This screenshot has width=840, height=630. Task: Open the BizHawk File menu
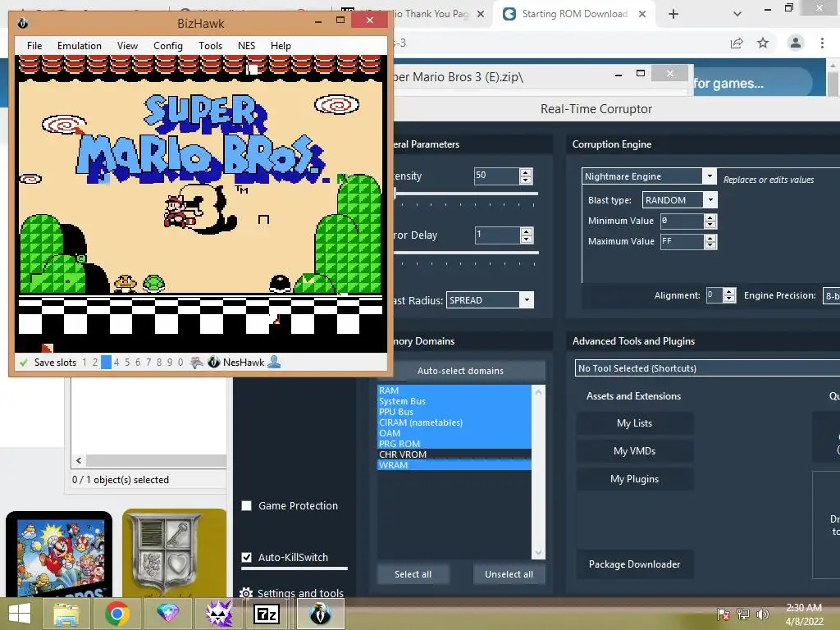pyautogui.click(x=34, y=46)
